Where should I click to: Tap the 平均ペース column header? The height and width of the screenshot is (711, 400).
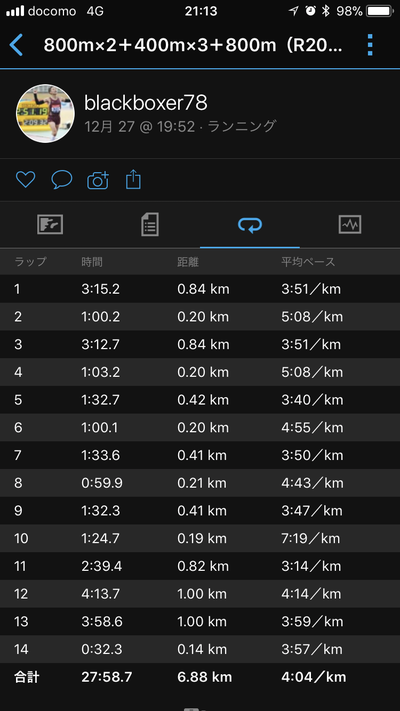(308, 262)
